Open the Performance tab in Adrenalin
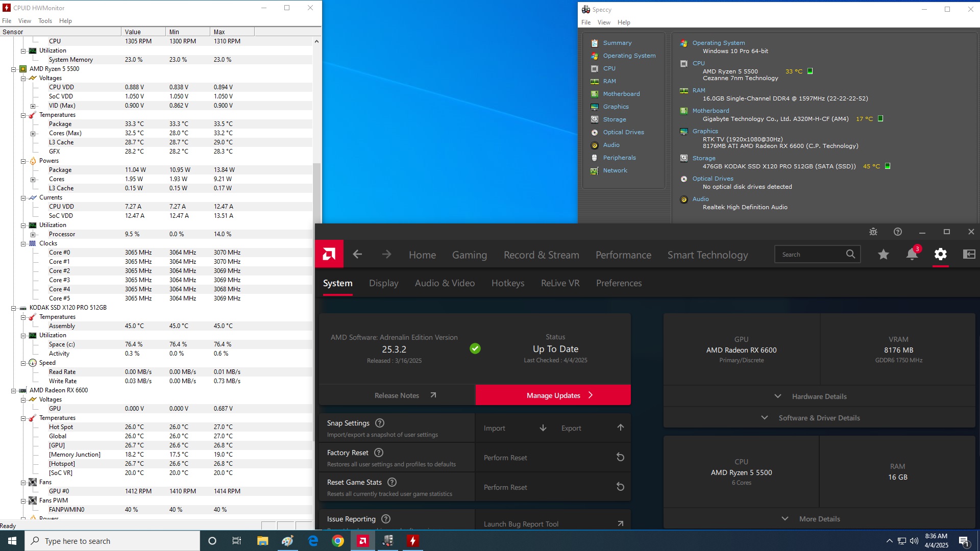Screen dimensions: 980x551 (x=623, y=255)
